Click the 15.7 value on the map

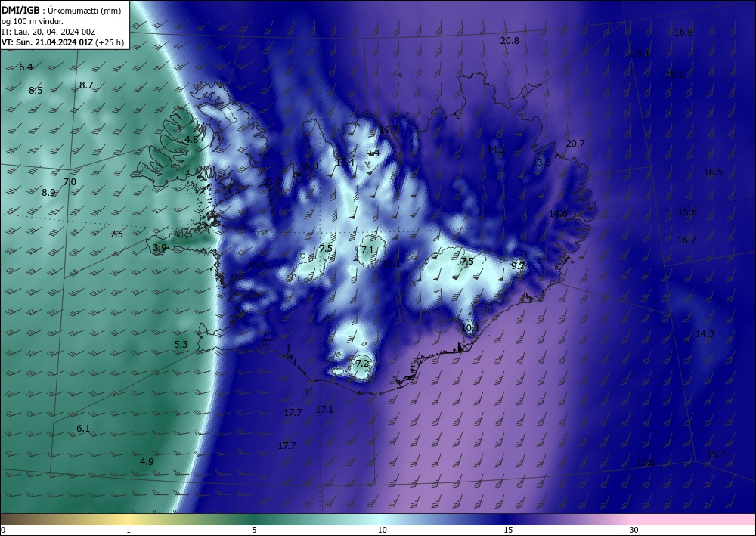[716, 454]
